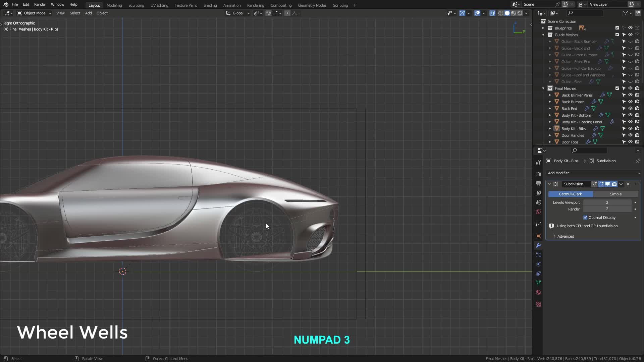Image resolution: width=644 pixels, height=362 pixels.
Task: Uncheck the Guide Meshes collection checkbox
Action: [x=617, y=35]
